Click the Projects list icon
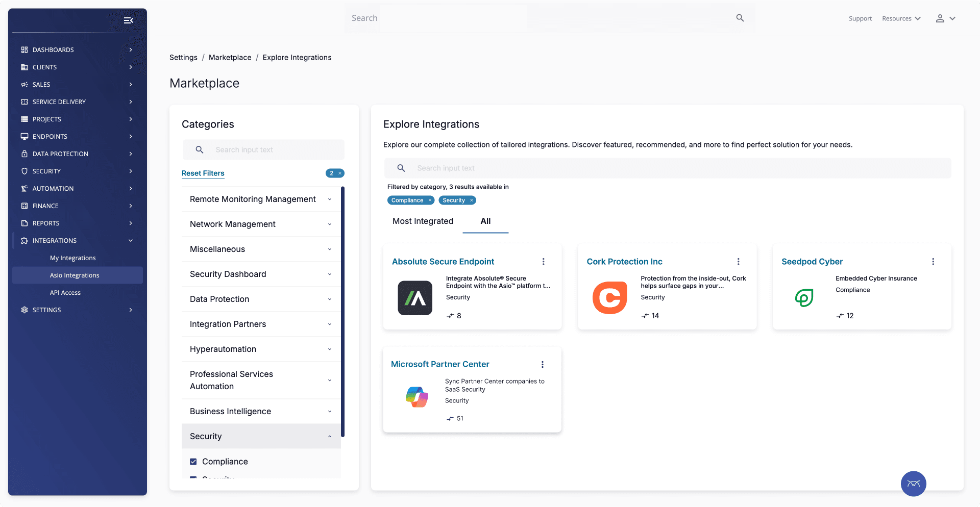This screenshot has width=980, height=507. point(24,119)
